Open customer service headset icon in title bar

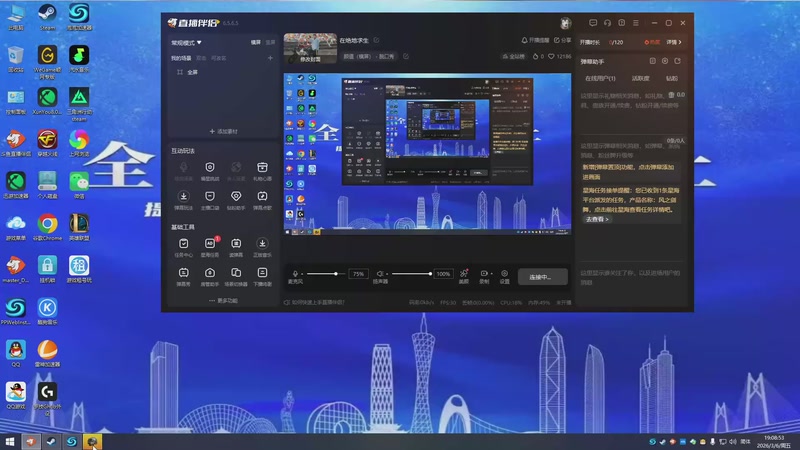click(x=607, y=23)
